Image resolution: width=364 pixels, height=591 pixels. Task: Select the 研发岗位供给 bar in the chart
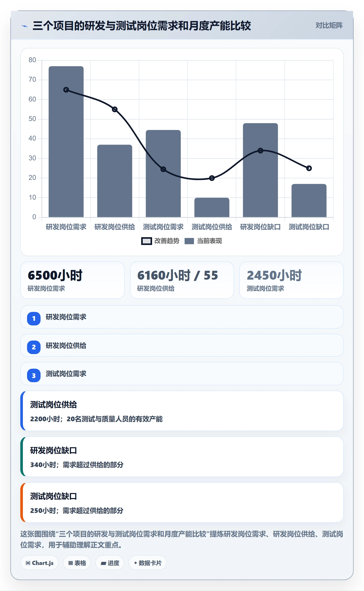(115, 181)
